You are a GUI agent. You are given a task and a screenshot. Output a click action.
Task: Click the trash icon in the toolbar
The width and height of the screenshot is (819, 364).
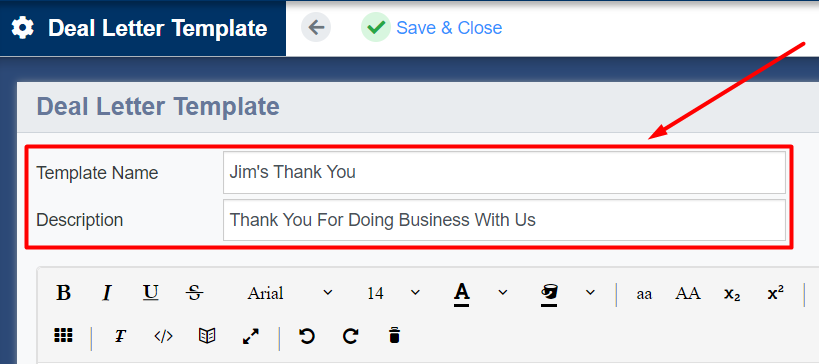[394, 336]
